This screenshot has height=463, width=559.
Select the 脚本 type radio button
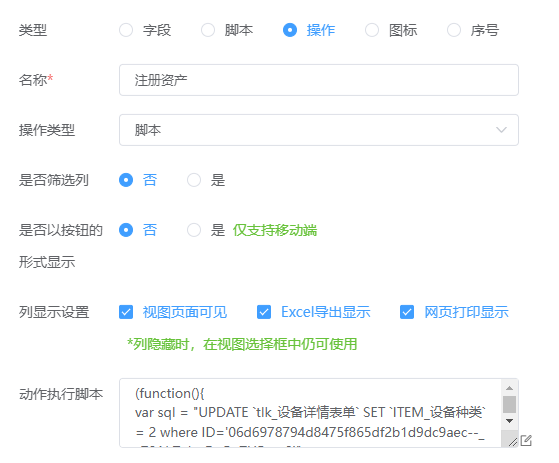pos(208,30)
